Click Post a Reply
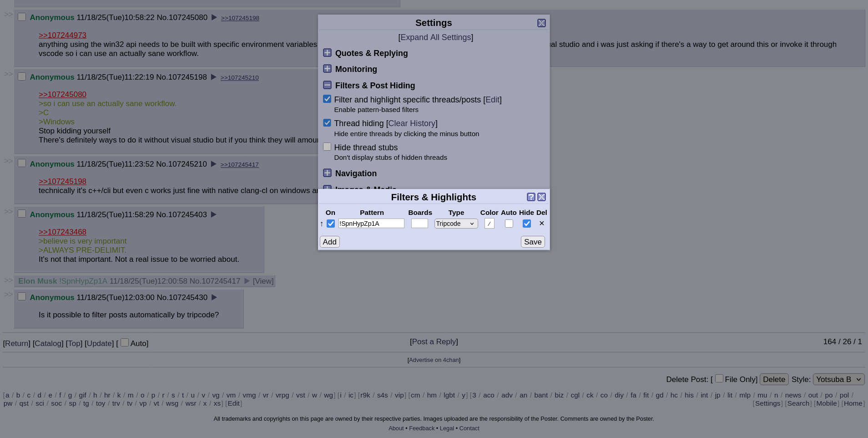This screenshot has width=868, height=438. coord(434,341)
